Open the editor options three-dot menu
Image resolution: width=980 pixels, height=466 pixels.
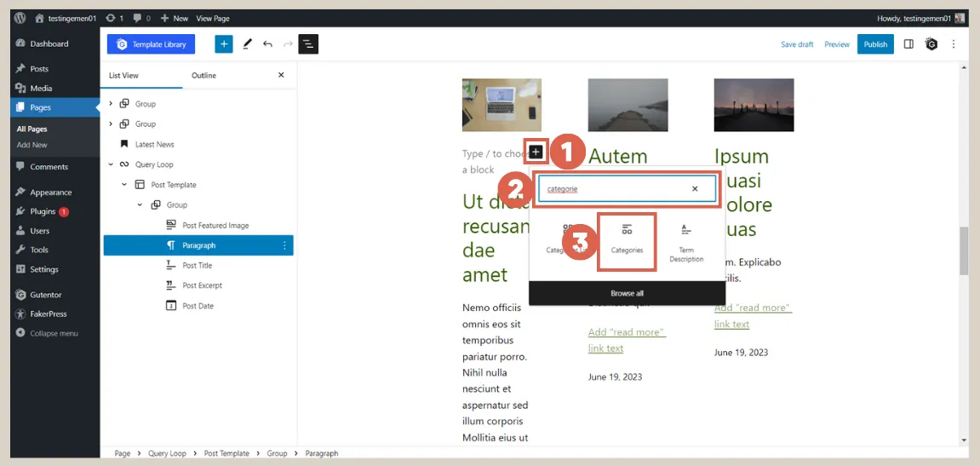(954, 43)
